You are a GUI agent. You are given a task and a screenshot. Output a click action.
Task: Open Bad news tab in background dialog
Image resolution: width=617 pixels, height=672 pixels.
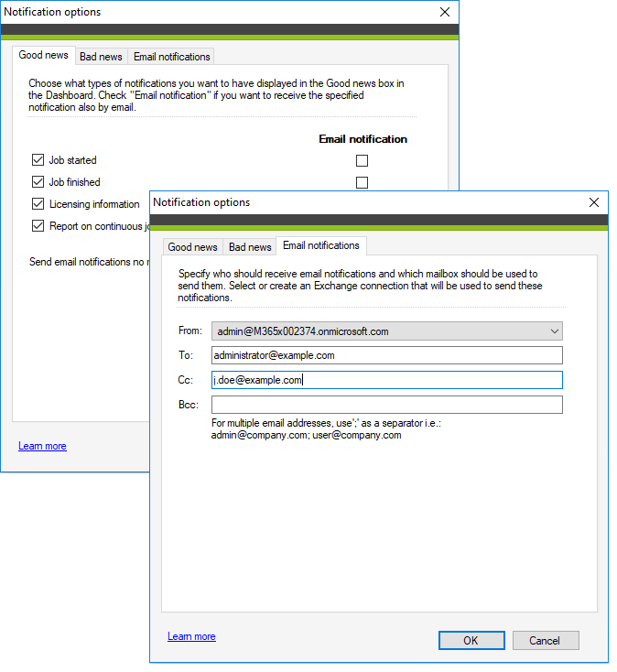pos(101,57)
